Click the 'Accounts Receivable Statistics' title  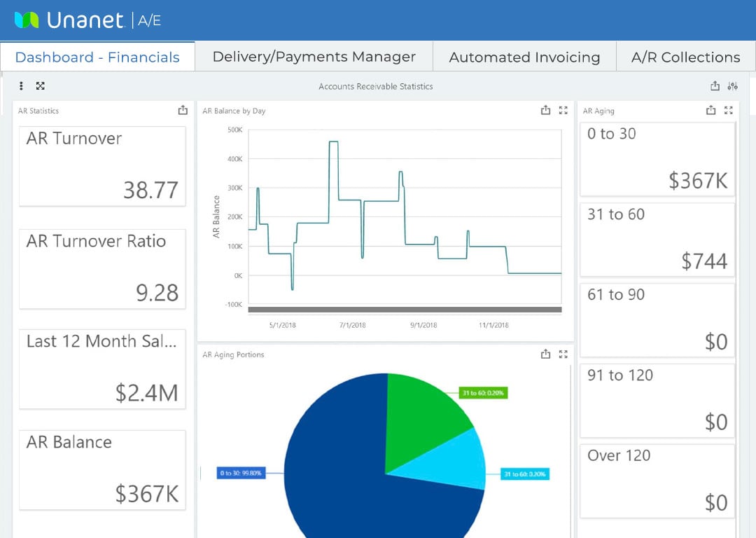[376, 86]
